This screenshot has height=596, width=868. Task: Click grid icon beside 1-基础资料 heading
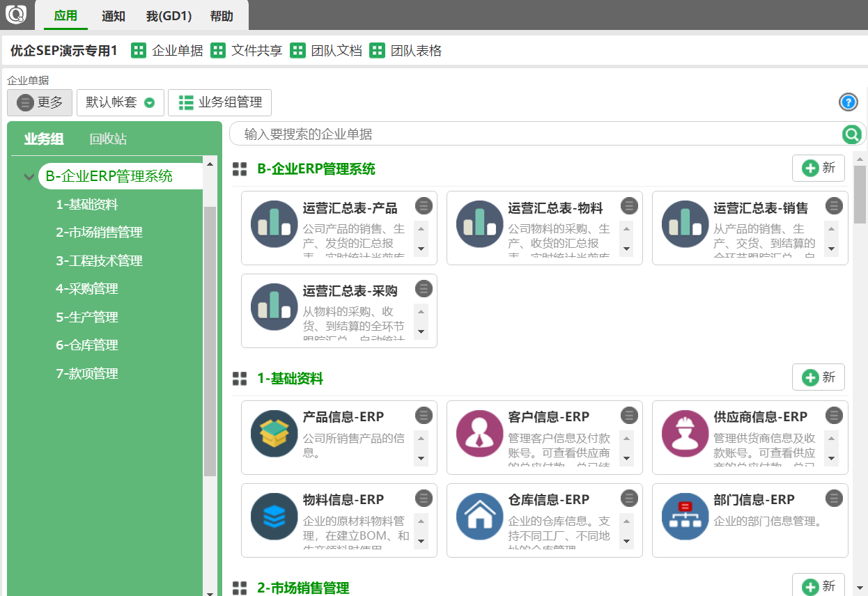[x=240, y=378]
